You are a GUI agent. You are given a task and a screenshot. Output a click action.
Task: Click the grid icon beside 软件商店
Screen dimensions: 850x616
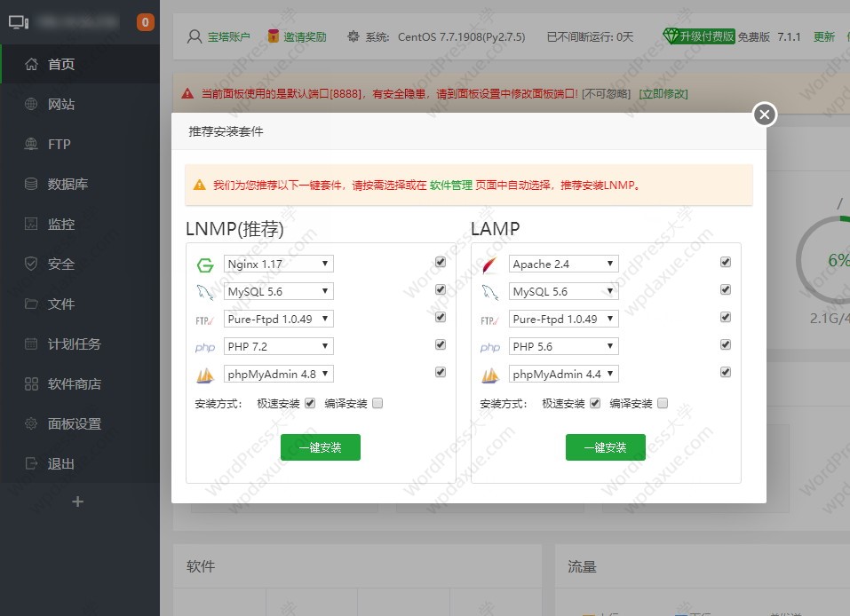31,384
